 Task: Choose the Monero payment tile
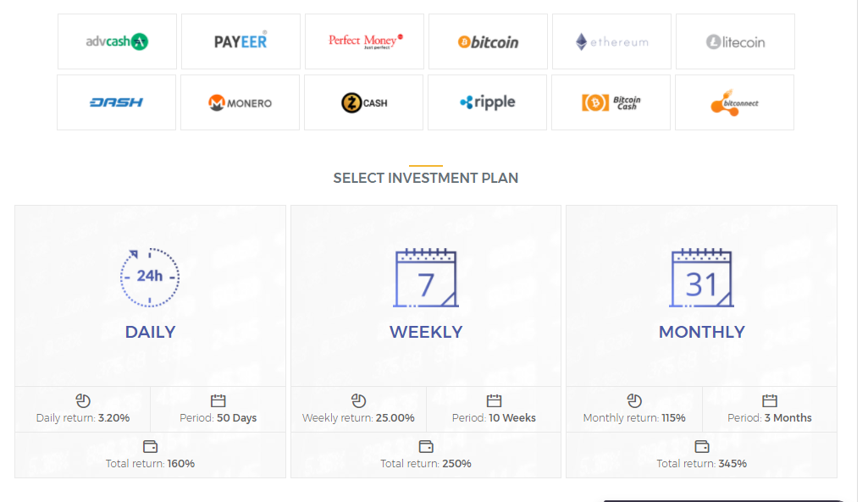point(240,102)
